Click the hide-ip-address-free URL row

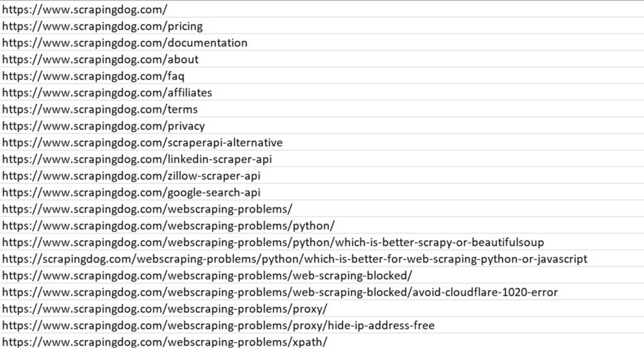(218, 326)
